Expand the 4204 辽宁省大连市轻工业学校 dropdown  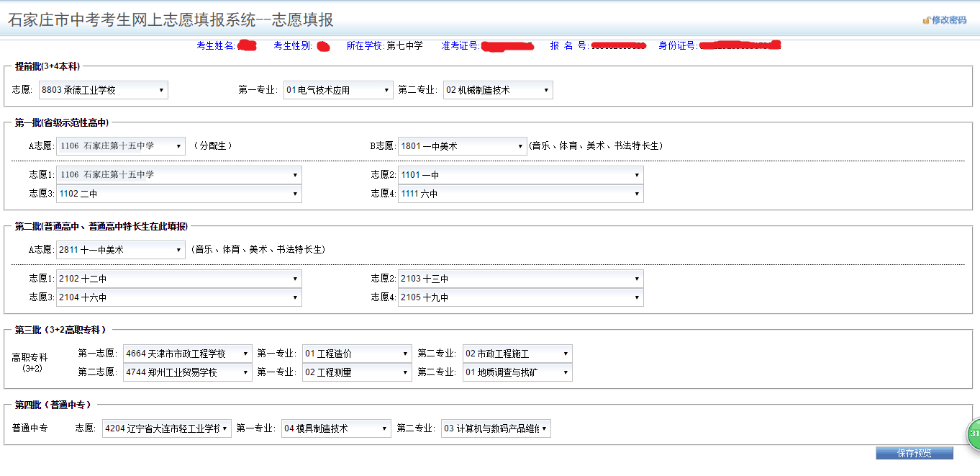coord(167,428)
